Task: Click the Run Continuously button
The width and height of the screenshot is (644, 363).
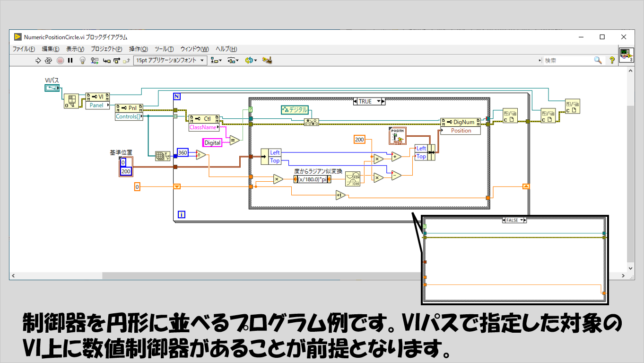Action: point(49,61)
